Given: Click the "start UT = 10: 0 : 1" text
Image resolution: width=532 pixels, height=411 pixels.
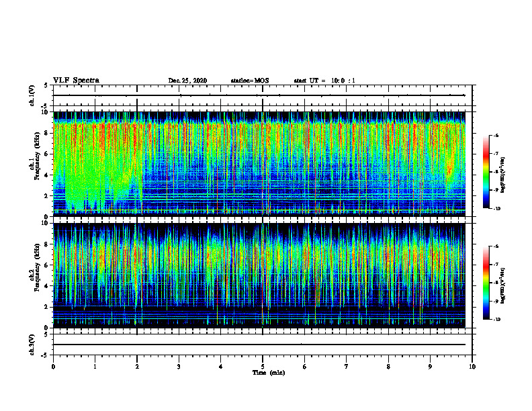Looking at the screenshot, I should click(x=324, y=81).
